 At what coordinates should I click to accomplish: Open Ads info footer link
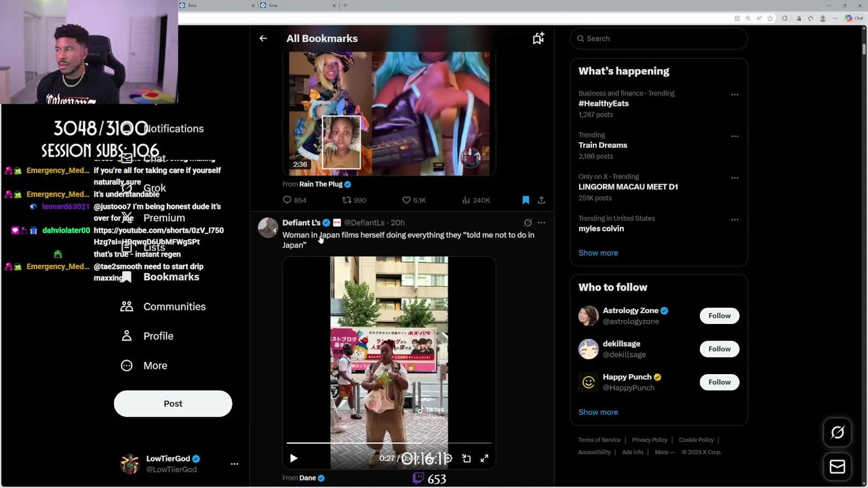pos(633,452)
